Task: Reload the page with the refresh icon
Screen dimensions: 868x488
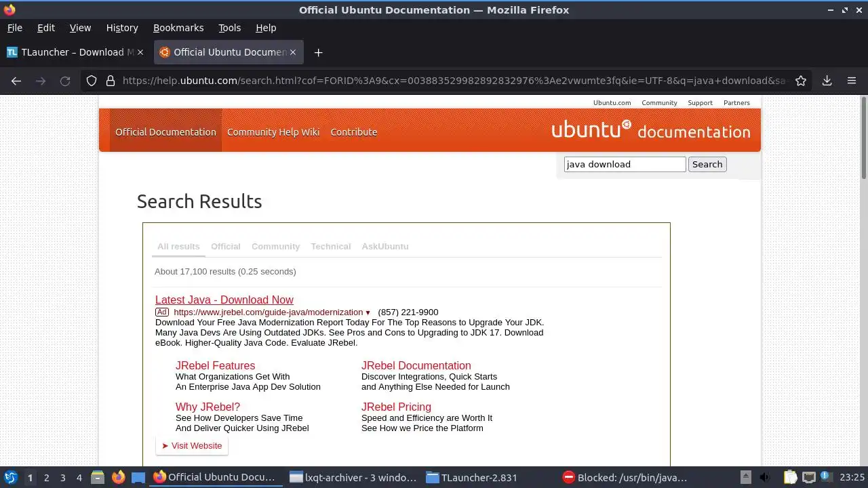Action: click(65, 81)
